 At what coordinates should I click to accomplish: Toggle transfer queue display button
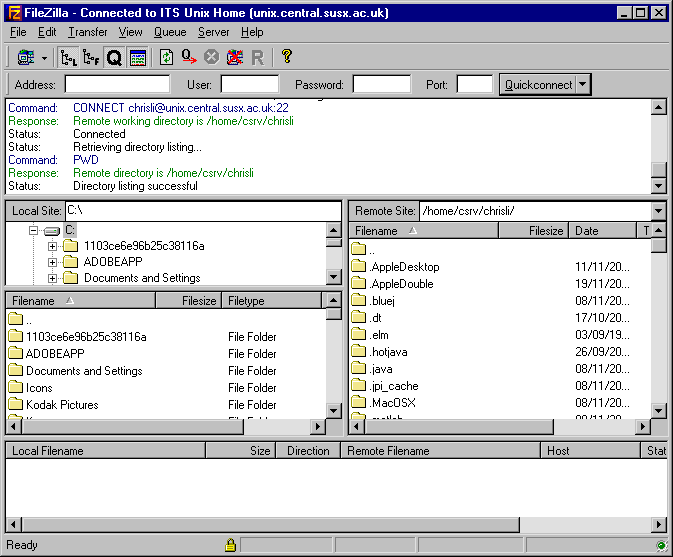(114, 57)
